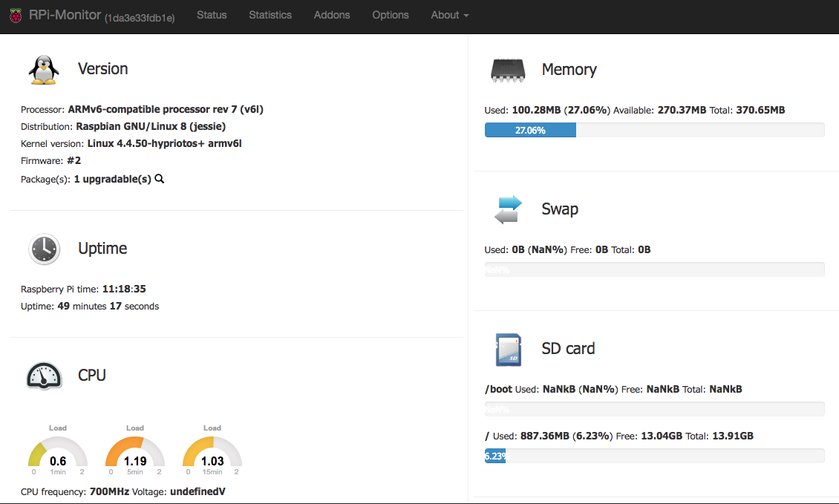Image resolution: width=839 pixels, height=504 pixels.
Task: Click the 5min load gauge
Action: (x=135, y=453)
